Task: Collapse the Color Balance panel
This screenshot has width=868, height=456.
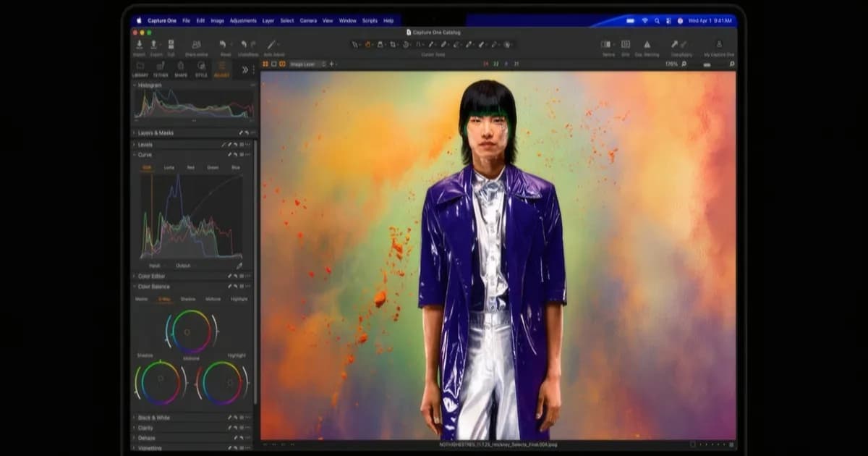Action: coord(135,286)
